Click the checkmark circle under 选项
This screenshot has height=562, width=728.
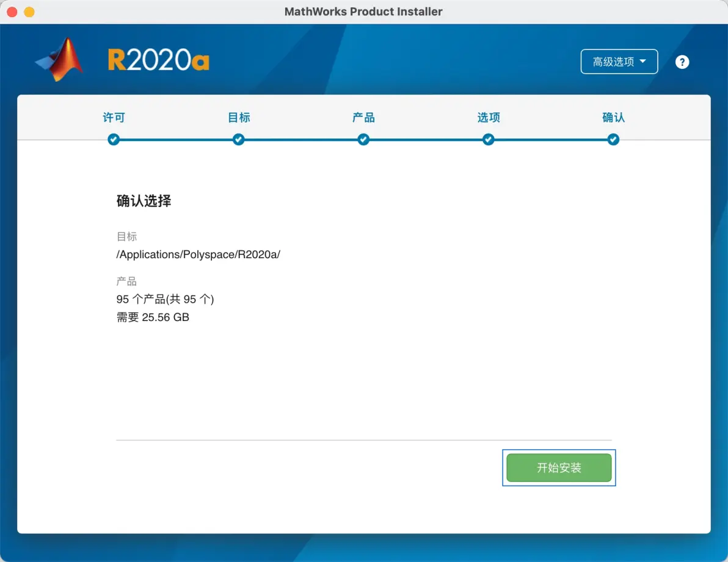(489, 140)
